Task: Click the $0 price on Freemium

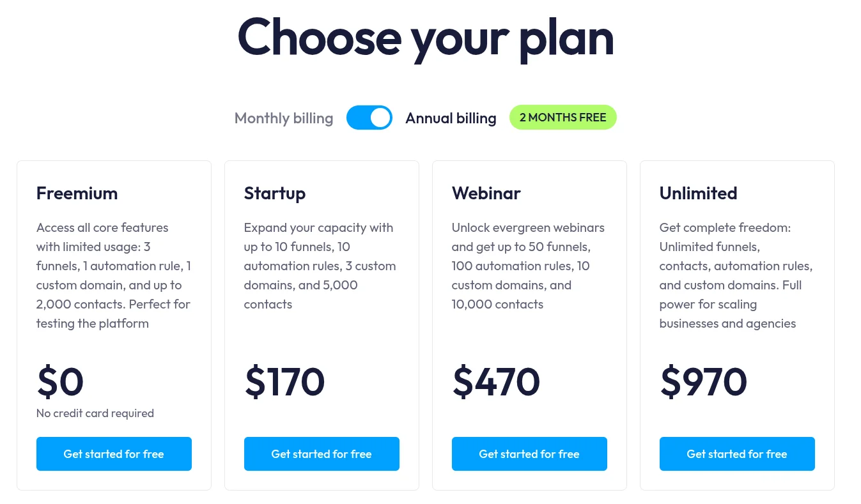Action: pyautogui.click(x=59, y=381)
